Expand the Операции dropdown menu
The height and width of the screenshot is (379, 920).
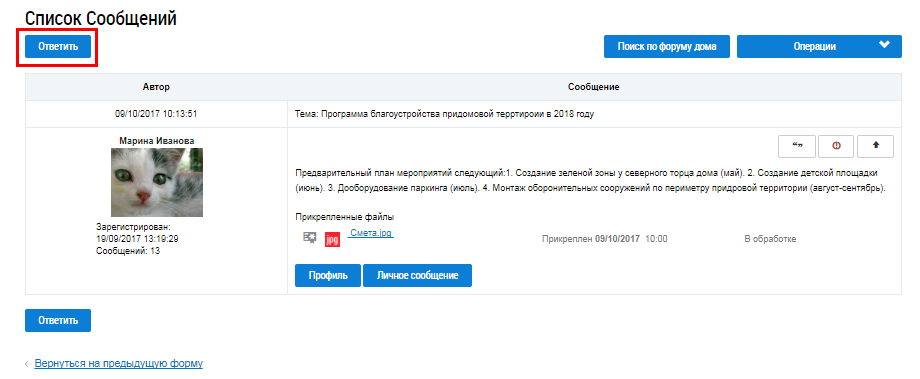[819, 46]
